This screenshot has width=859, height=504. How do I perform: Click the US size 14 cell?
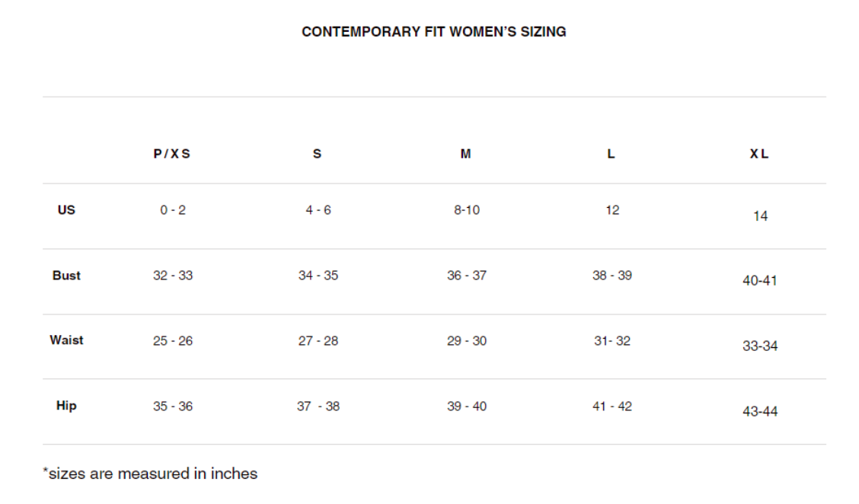coord(760,216)
